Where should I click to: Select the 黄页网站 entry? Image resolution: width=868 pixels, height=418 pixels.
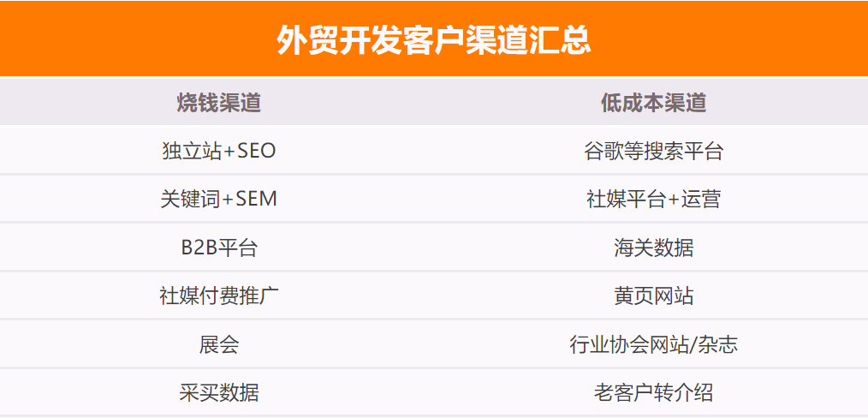(x=653, y=296)
